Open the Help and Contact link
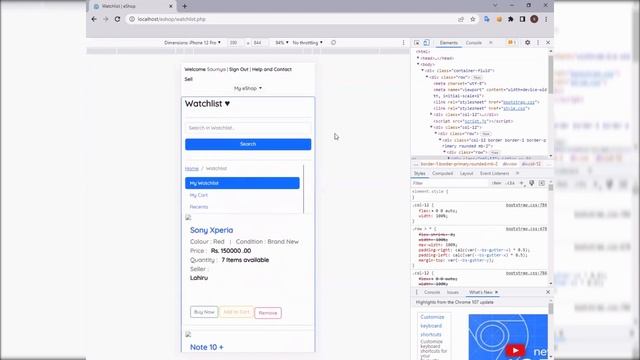 click(272, 69)
